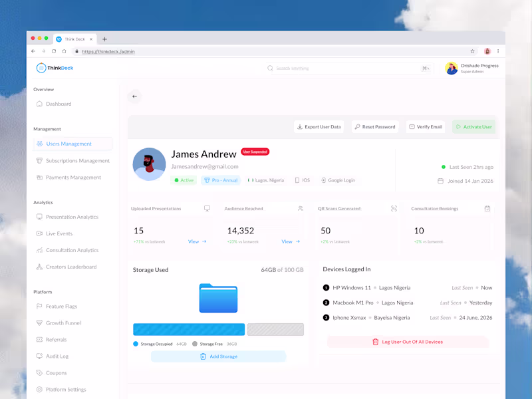Open the browser three-dot menu

[498, 51]
